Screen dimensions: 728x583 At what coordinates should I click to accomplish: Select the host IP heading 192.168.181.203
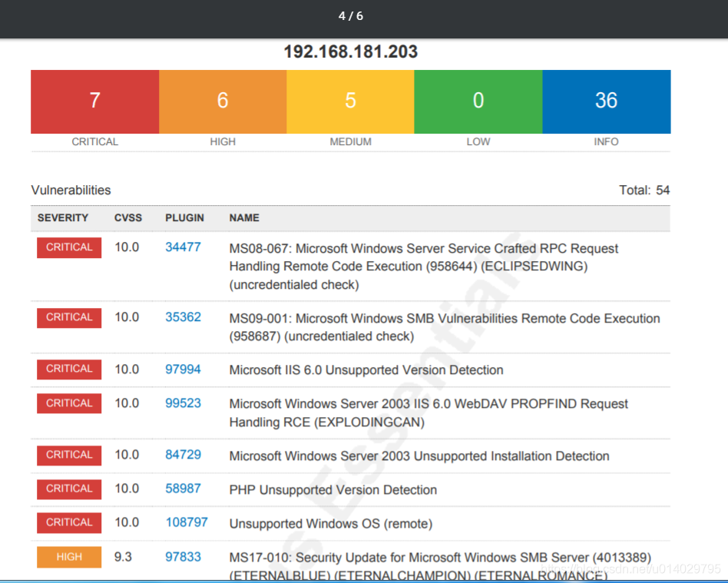(350, 51)
